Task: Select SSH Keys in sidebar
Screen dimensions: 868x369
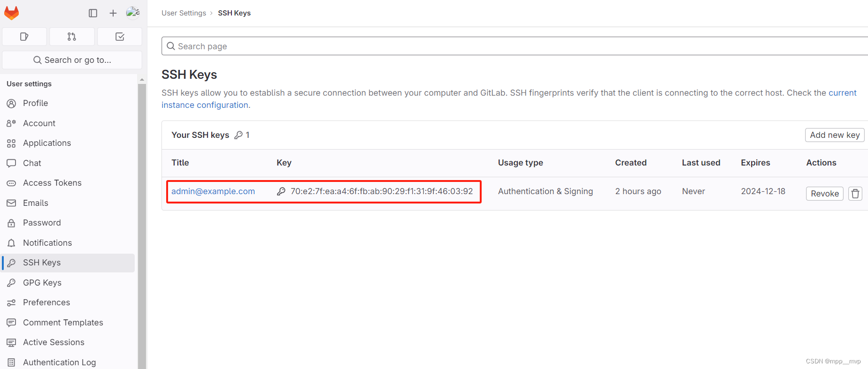Action: point(68,263)
